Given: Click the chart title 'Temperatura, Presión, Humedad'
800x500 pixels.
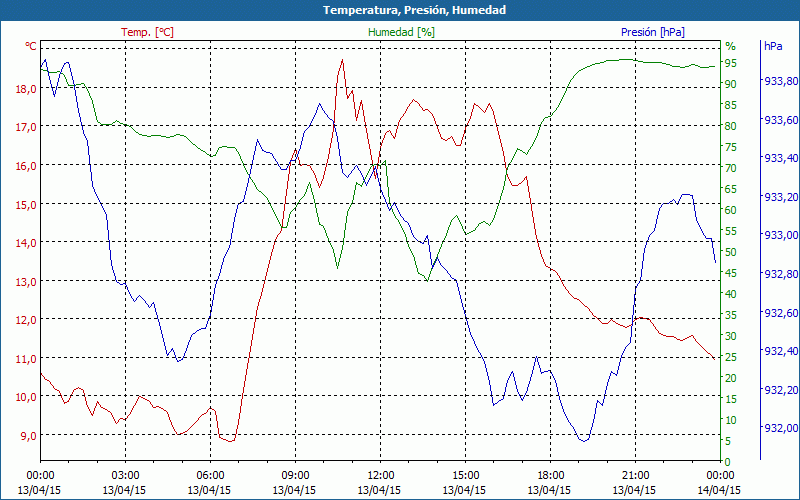Looking at the screenshot, I should click(x=414, y=10).
